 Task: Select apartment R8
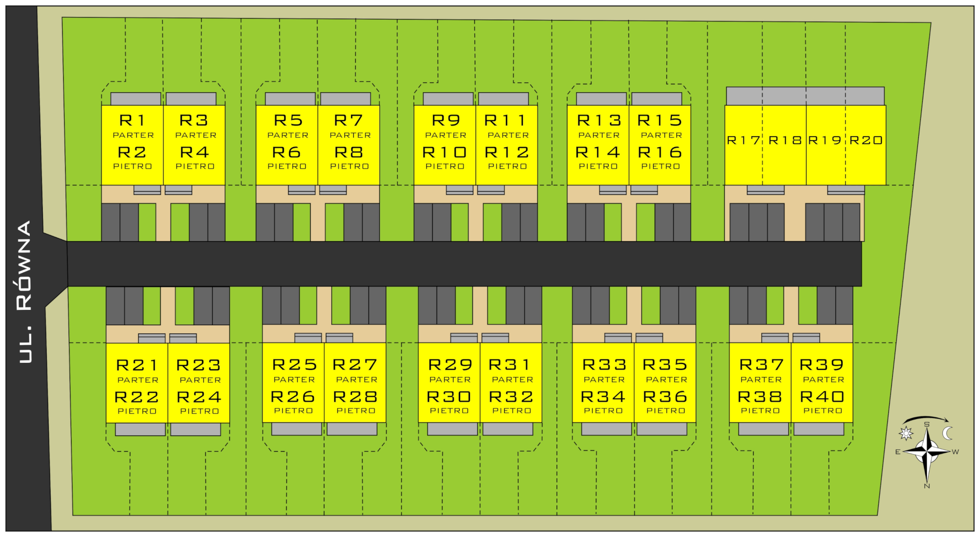(349, 152)
